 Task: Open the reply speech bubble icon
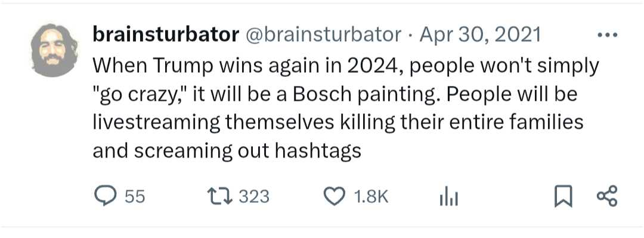(106, 196)
